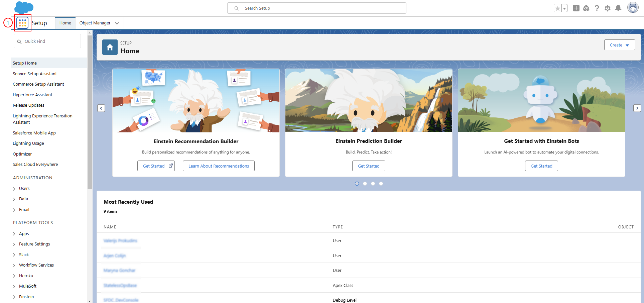Click the magnifier icon in Search Setup
The image size is (644, 303).
tap(237, 8)
